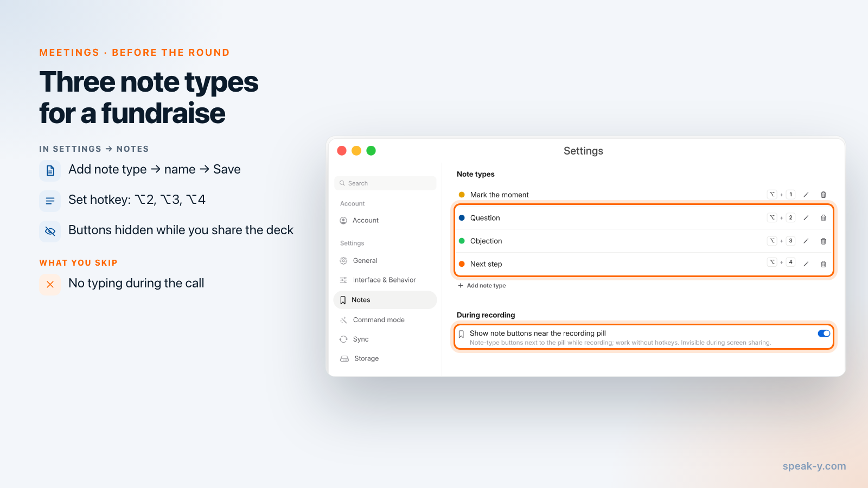Viewport: 868px width, 488px height.
Task: Click the Settings window title
Action: point(583,151)
